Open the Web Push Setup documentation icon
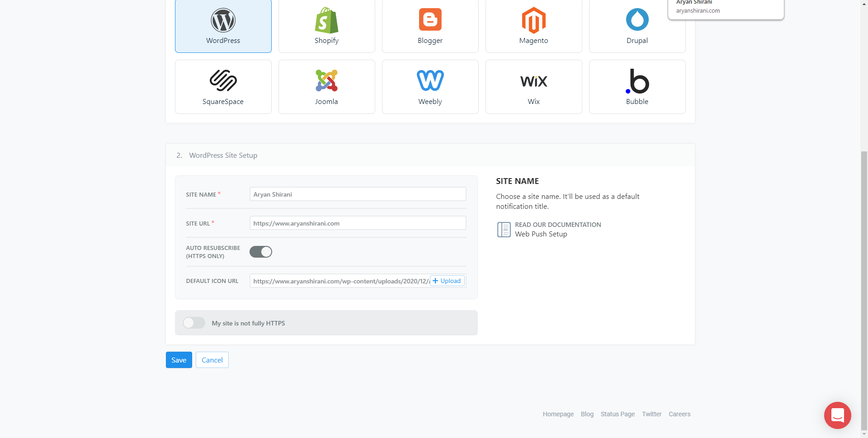 (504, 230)
